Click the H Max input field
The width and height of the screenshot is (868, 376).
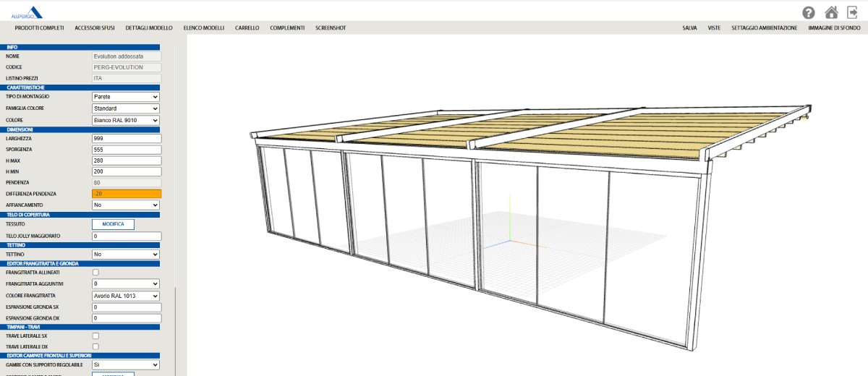click(127, 161)
